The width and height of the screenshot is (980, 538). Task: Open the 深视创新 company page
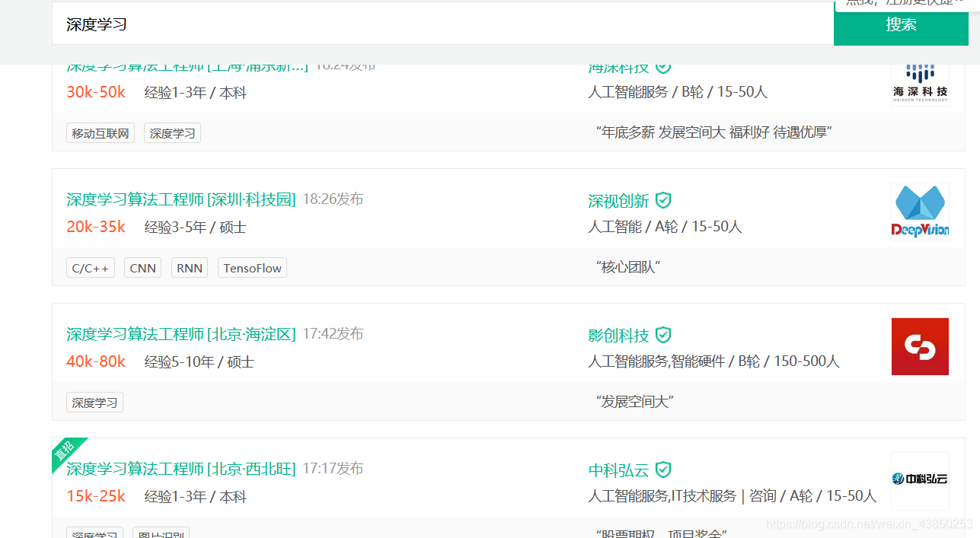(618, 201)
